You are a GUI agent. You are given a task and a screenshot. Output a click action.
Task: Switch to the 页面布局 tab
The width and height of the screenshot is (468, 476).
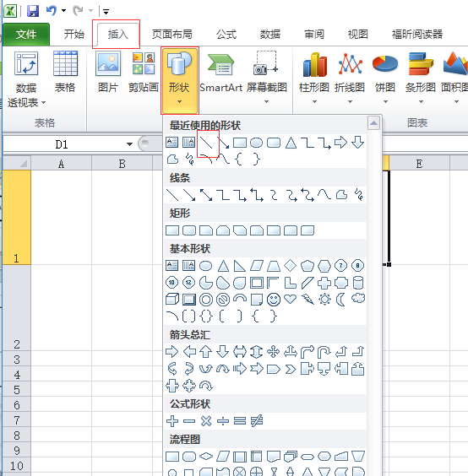coord(172,35)
